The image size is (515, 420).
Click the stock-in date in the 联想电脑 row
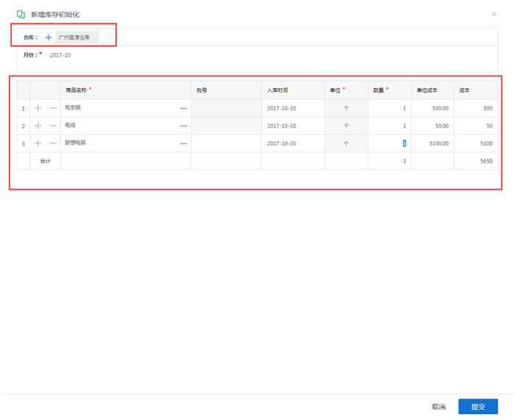293,143
